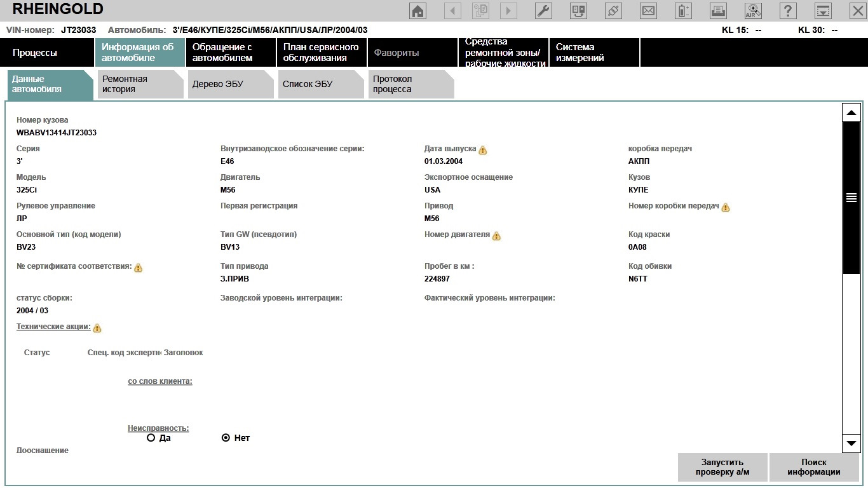Screen dimensions: 868x488
Task: Open the wrench settings icon
Action: [544, 11]
